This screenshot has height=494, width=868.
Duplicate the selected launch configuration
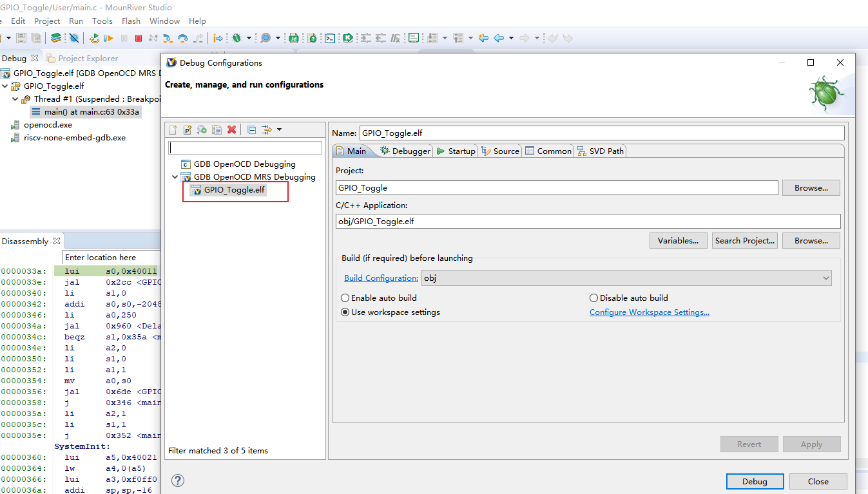tap(217, 129)
